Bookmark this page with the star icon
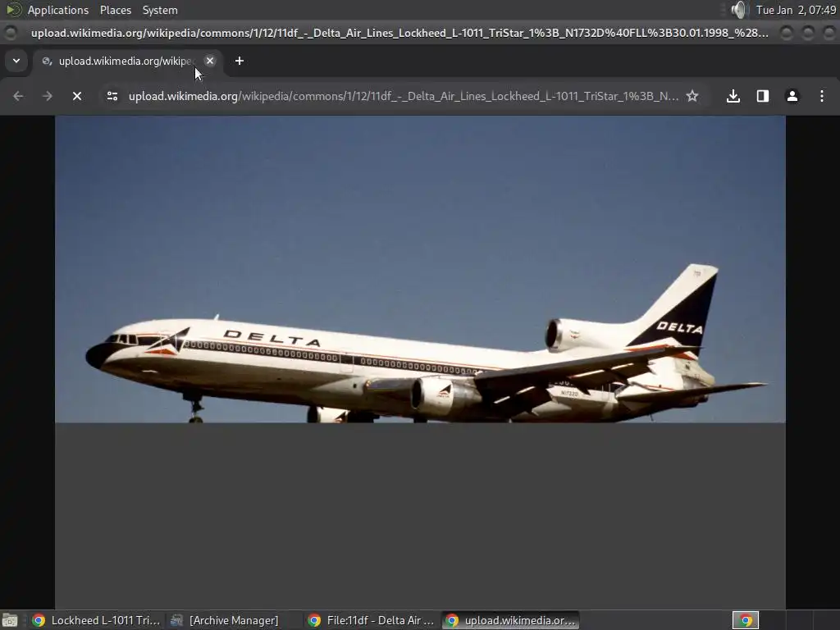Image resolution: width=840 pixels, height=630 pixels. click(x=692, y=96)
